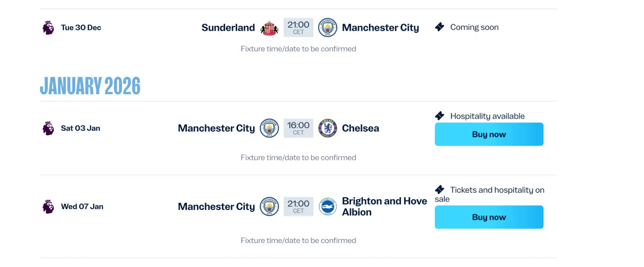Click Fixture time/date to be confirmed under Chelsea match

298,158
